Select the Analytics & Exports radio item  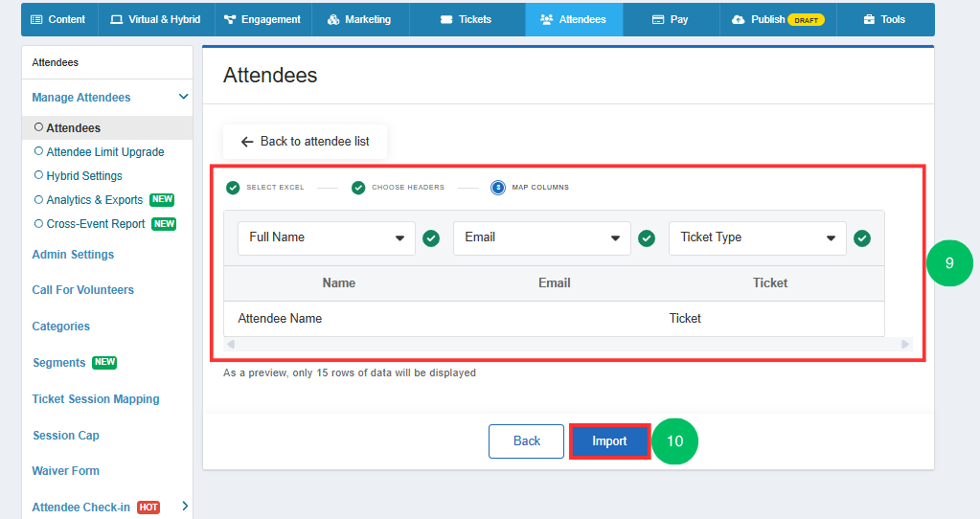click(x=38, y=199)
